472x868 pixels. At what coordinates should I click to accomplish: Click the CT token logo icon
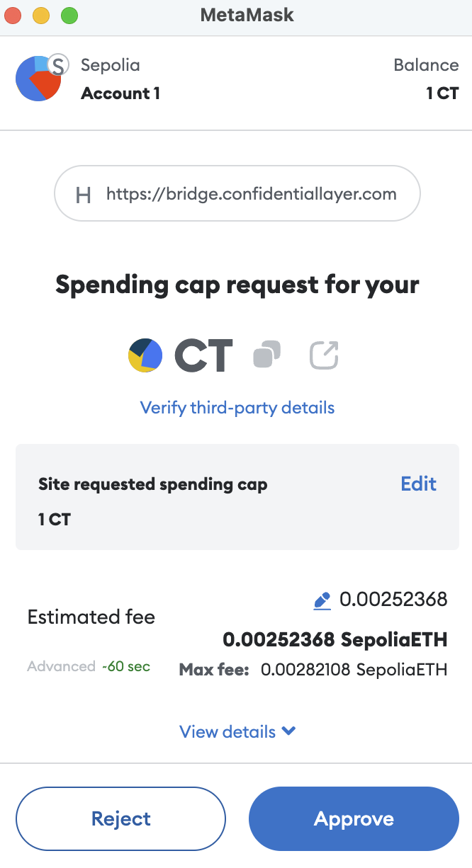click(x=145, y=355)
